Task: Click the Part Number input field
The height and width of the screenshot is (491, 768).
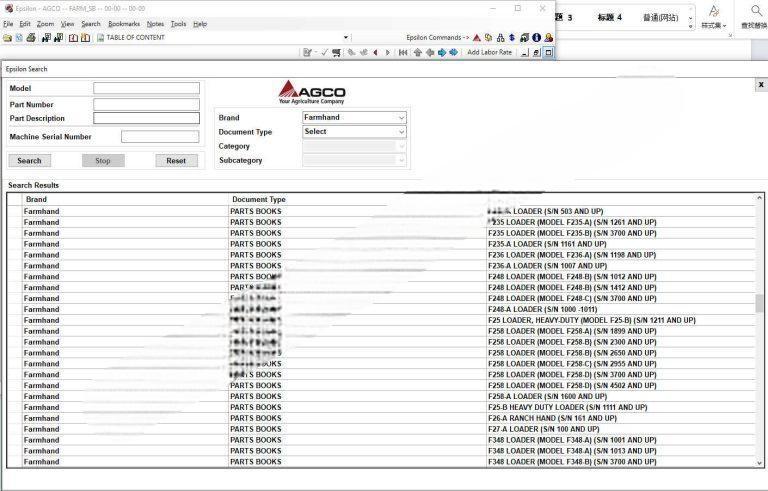Action: (x=146, y=104)
